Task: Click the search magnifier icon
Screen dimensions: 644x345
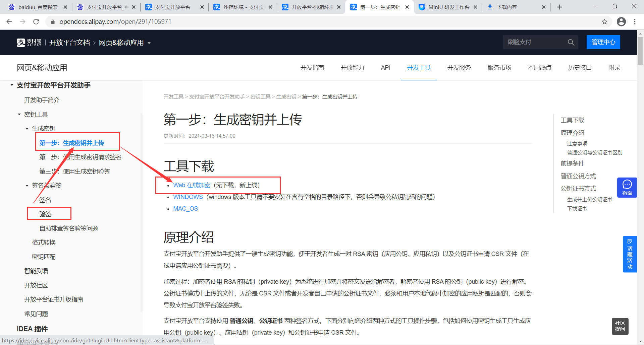Action: click(x=571, y=43)
